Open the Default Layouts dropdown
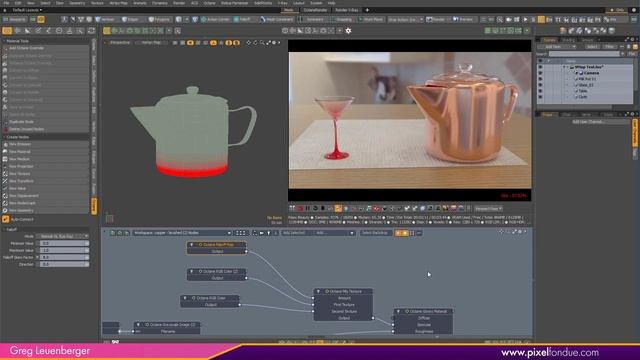The image size is (640, 360). 27,10
